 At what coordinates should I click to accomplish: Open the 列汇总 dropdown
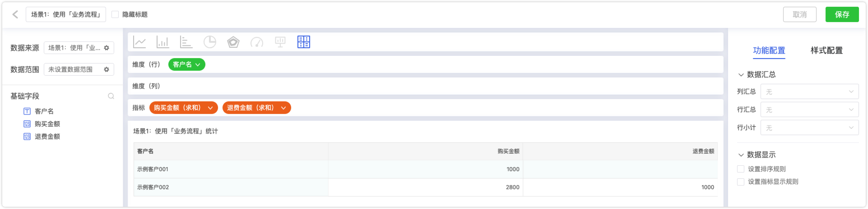pos(809,91)
